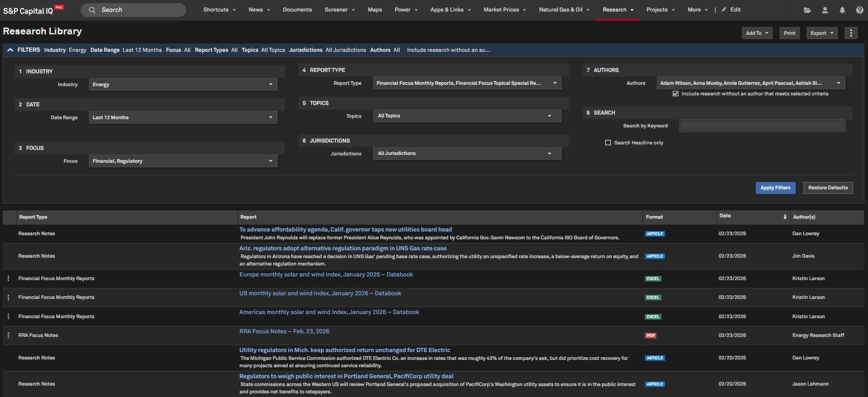This screenshot has height=397, width=868.
Task: Open US monthly solar and wind index report
Action: click(x=320, y=293)
